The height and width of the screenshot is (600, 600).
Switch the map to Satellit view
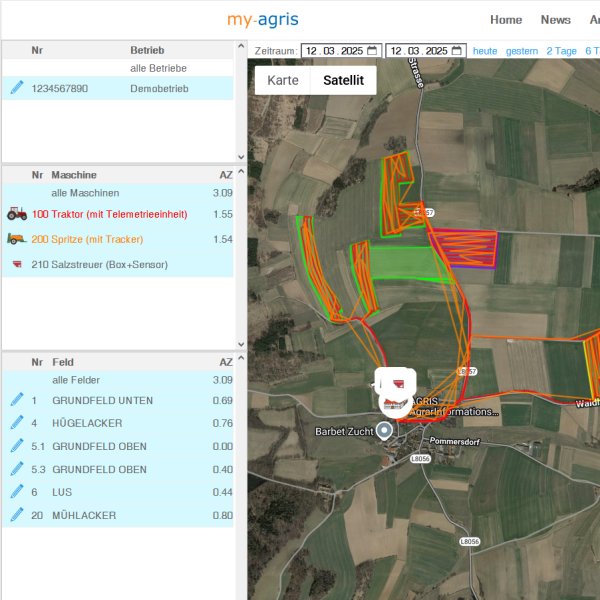[343, 80]
